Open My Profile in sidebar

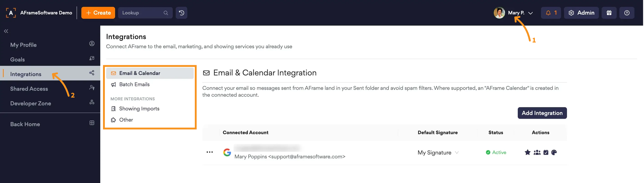click(50, 45)
